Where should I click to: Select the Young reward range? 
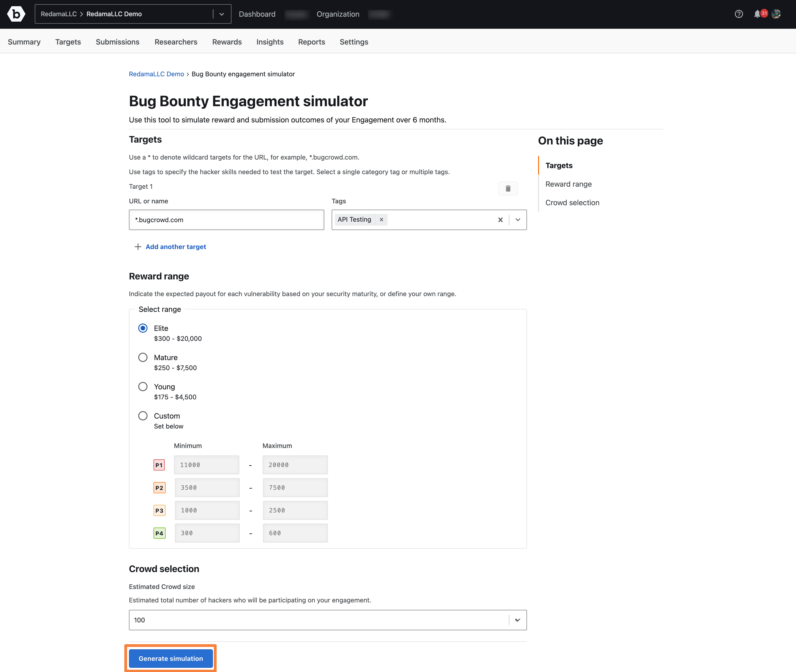coord(143,387)
